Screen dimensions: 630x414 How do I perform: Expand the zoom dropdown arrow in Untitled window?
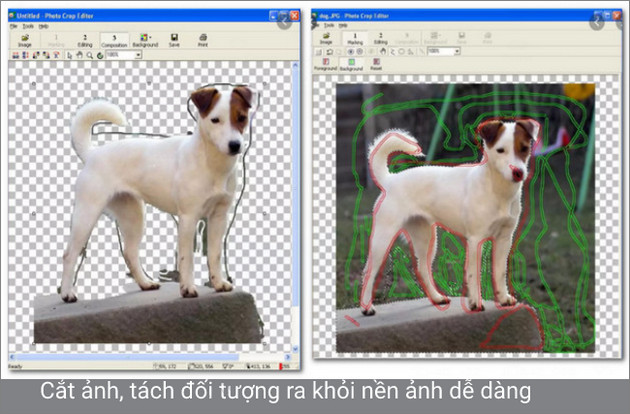[138, 55]
